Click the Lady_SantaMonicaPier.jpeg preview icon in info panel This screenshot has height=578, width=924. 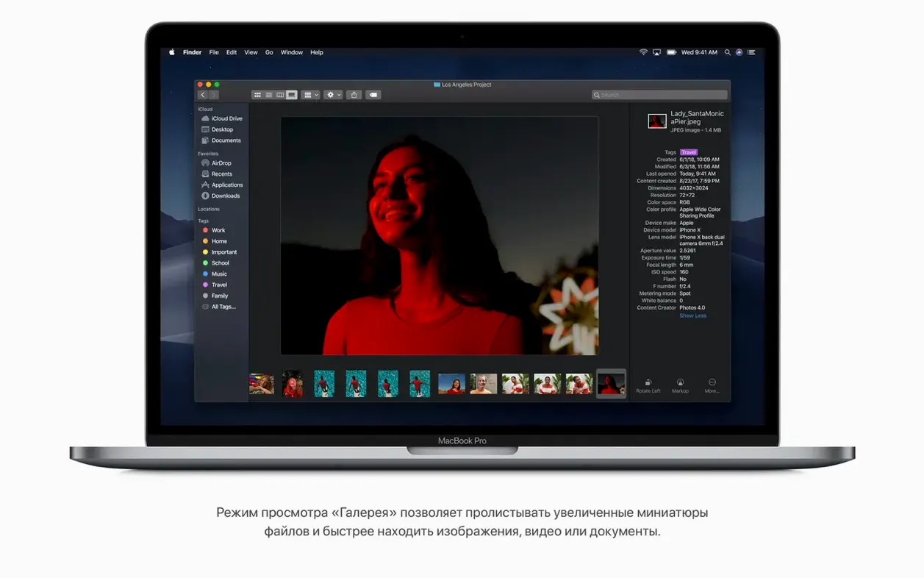(656, 121)
